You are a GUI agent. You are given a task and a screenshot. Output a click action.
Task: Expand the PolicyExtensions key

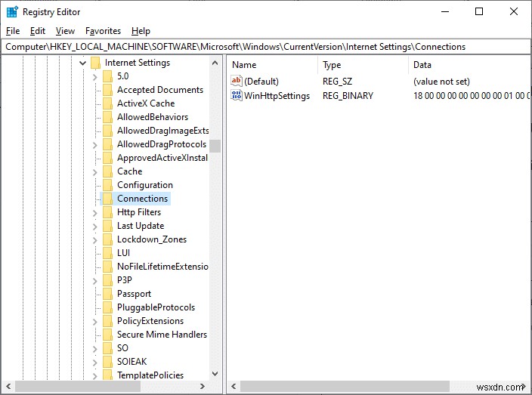pyautogui.click(x=95, y=322)
